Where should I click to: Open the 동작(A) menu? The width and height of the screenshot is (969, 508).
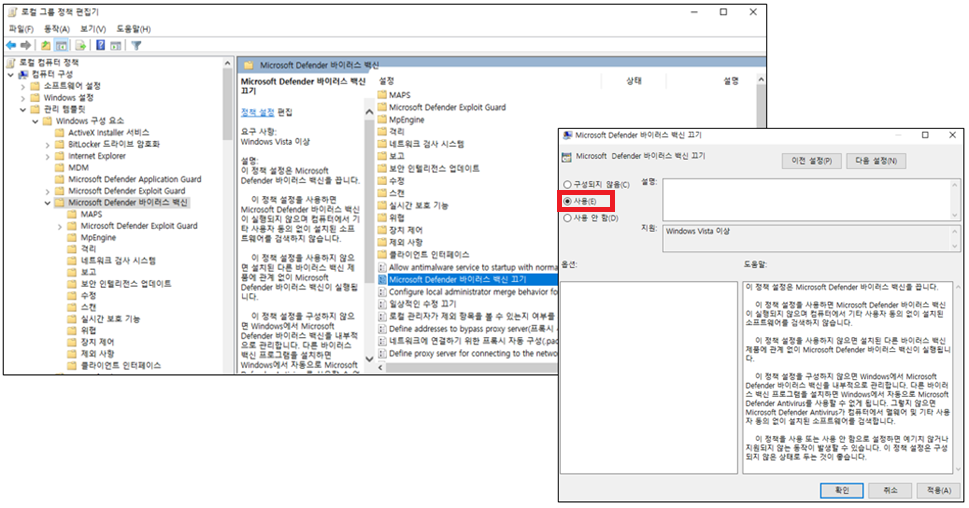(56, 29)
